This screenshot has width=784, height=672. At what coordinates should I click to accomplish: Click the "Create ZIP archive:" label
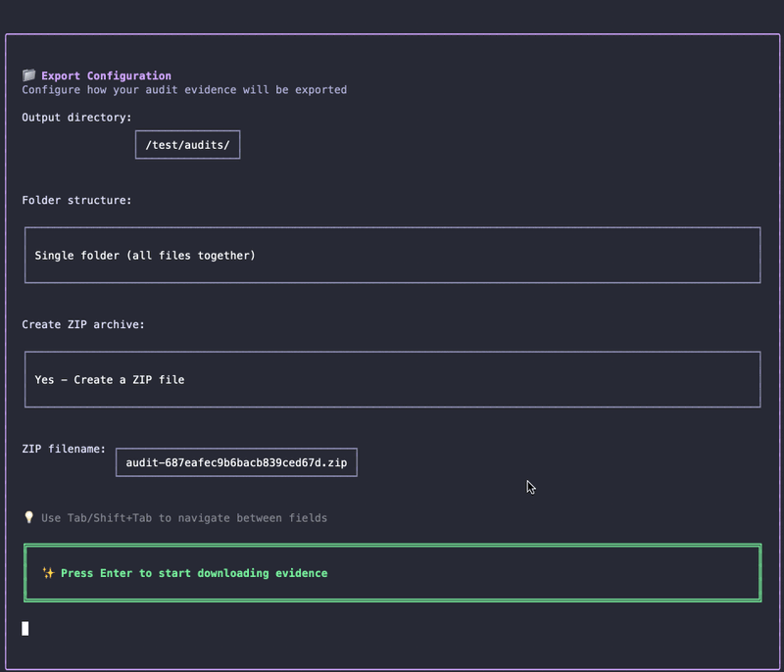83,324
